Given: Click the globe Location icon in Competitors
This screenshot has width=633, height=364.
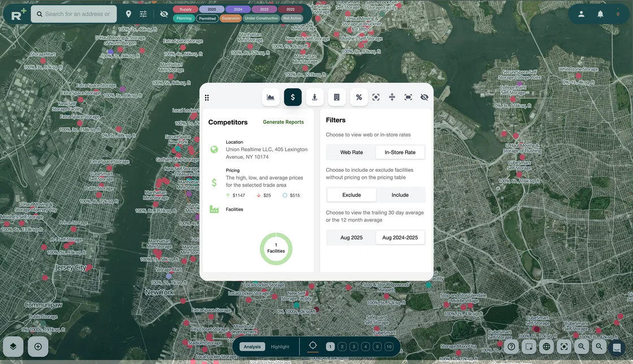Looking at the screenshot, I should tap(214, 150).
